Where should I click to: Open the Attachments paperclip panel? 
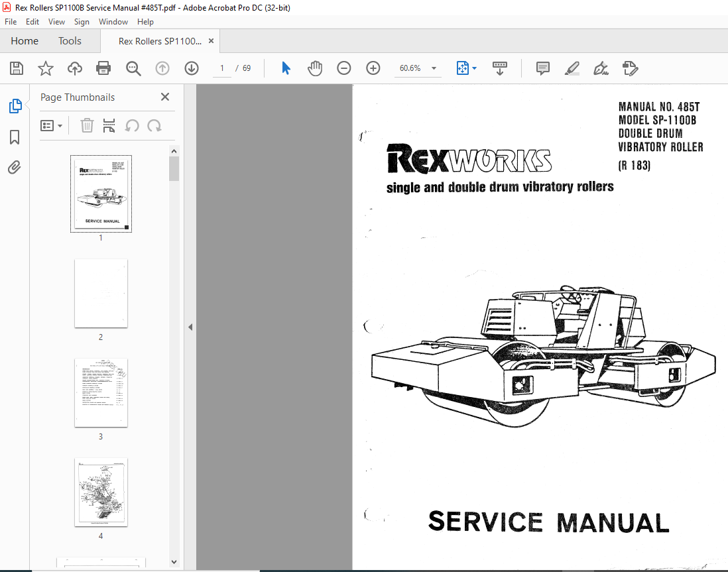(x=15, y=167)
